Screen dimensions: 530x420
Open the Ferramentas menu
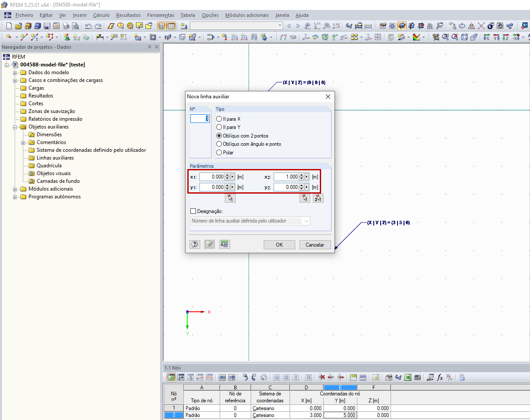[x=161, y=15]
